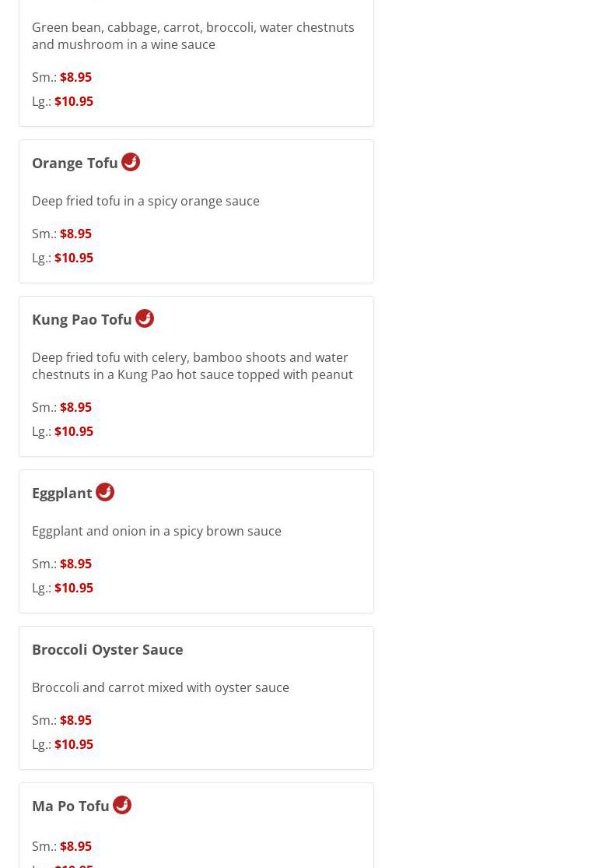Viewport: 599px width, 868px height.
Task: Click Kung Pao Tofu small price $8.95
Action: point(75,407)
